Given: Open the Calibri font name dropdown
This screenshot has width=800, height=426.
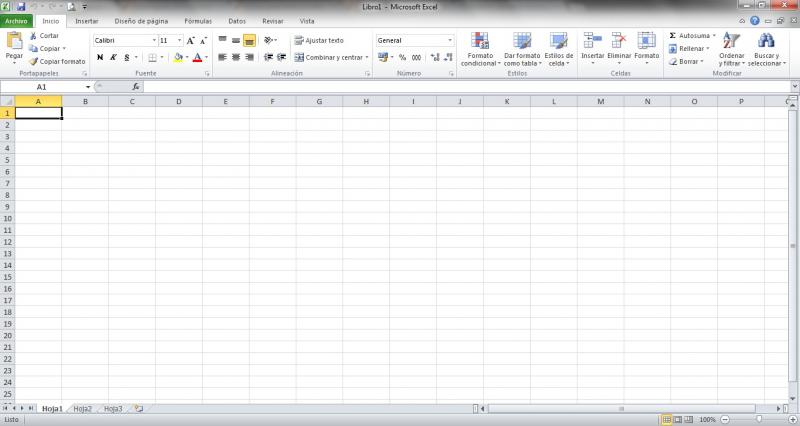Looking at the screenshot, I should [154, 40].
